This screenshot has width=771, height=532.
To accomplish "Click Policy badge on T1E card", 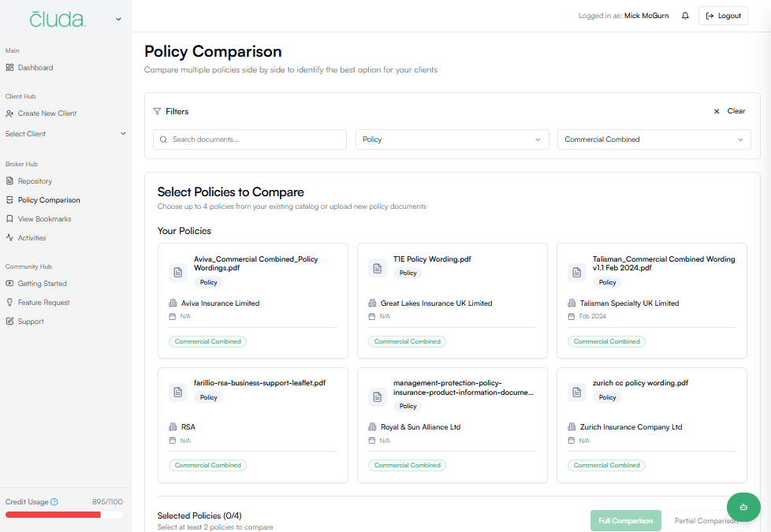I will coord(408,273).
